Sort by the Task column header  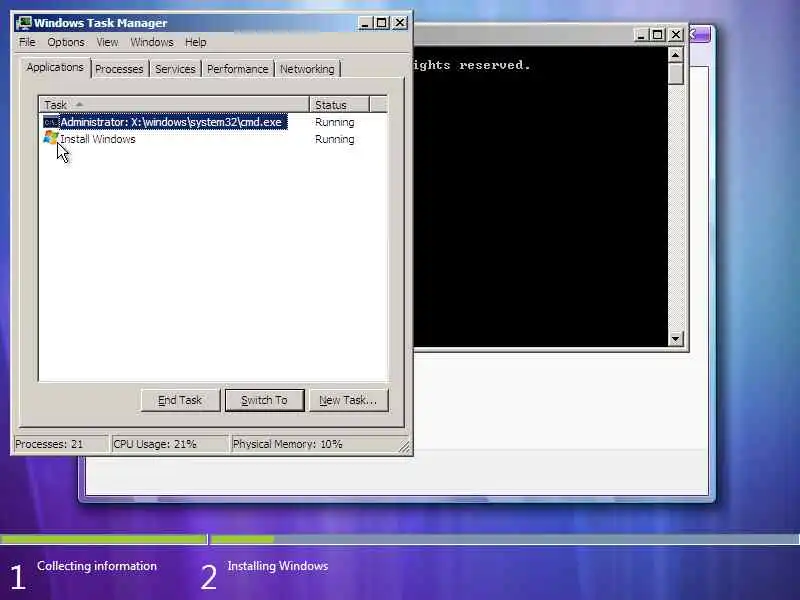pos(174,105)
